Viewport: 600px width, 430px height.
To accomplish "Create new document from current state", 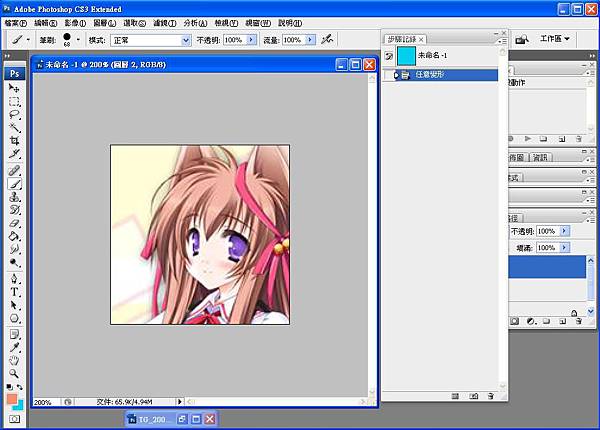I will 455,396.
